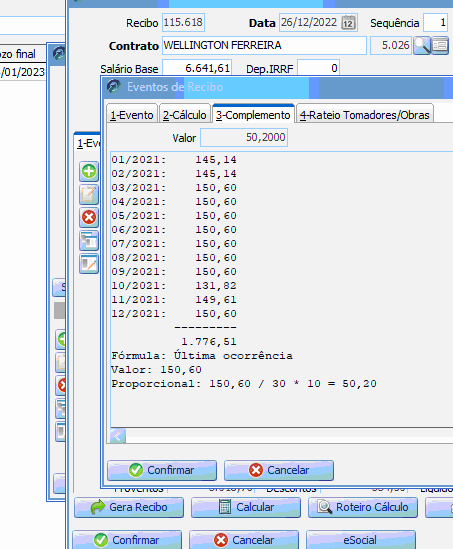The image size is (453, 549).
Task: Click the Gera Recibo button
Action: coord(129,507)
